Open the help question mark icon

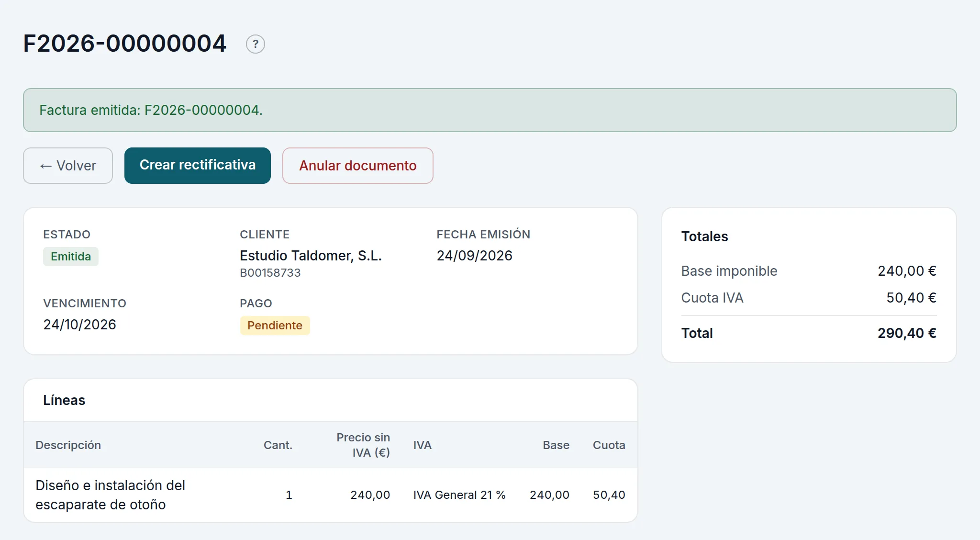point(256,44)
